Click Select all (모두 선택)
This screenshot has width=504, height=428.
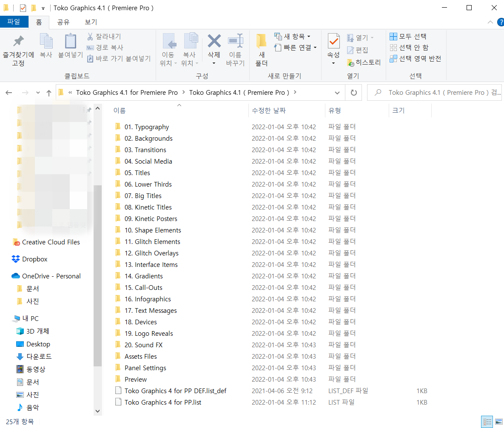tap(408, 36)
